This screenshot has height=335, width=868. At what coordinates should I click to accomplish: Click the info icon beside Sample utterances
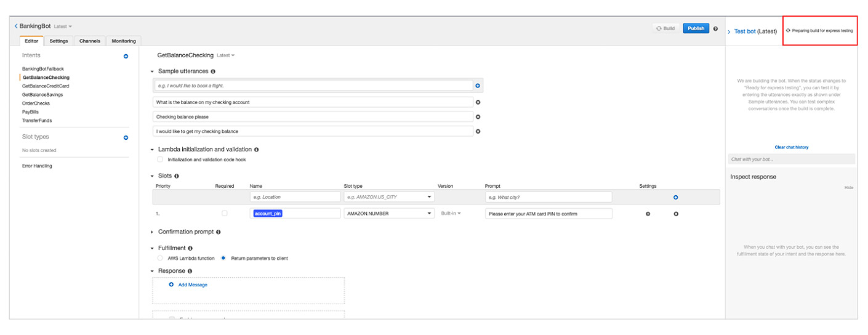[x=213, y=71]
